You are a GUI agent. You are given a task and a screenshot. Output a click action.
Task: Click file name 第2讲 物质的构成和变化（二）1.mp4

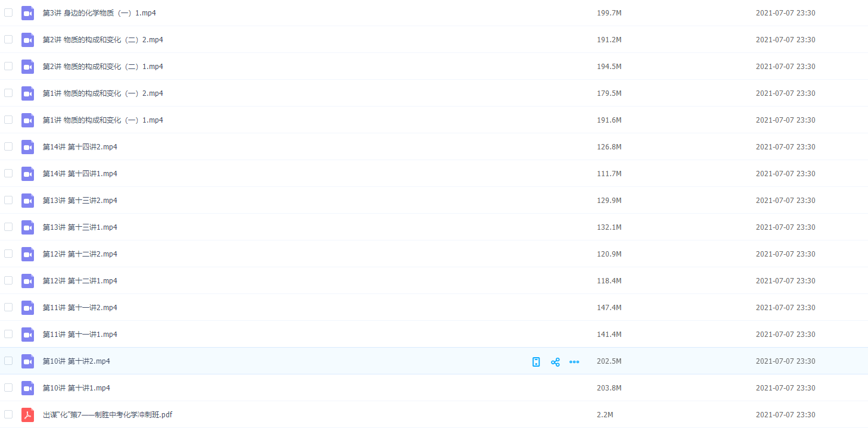point(102,67)
